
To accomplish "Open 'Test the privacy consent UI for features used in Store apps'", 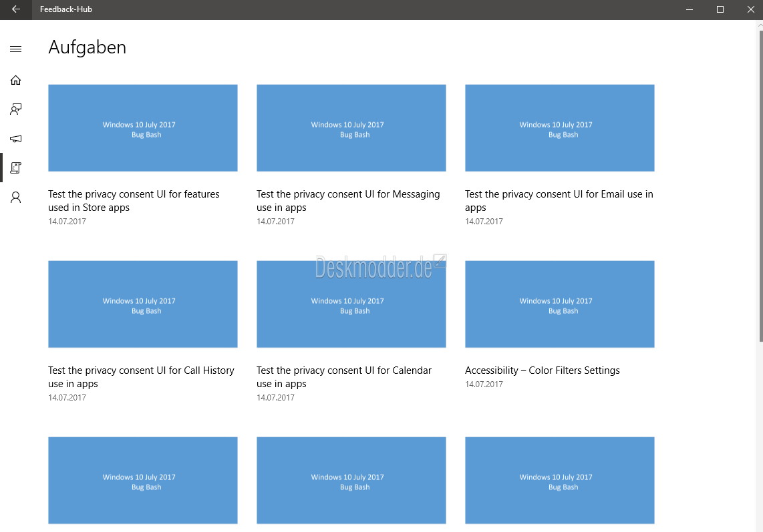I will (134, 200).
